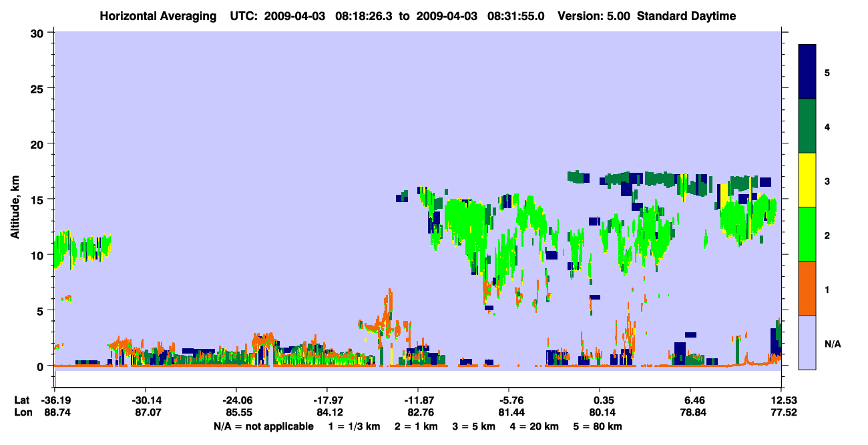The image size is (868, 445).
Task: Click the colorbar label 4
Action: pos(827,126)
